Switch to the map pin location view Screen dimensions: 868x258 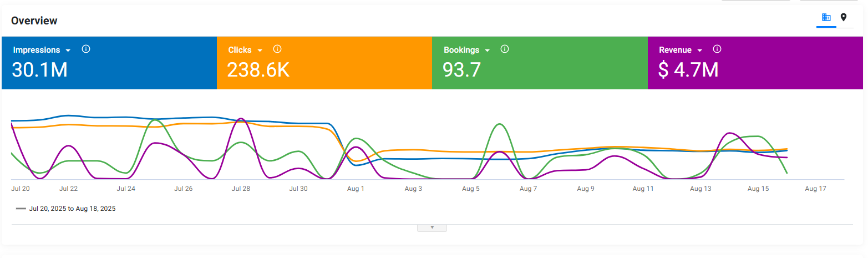(844, 18)
